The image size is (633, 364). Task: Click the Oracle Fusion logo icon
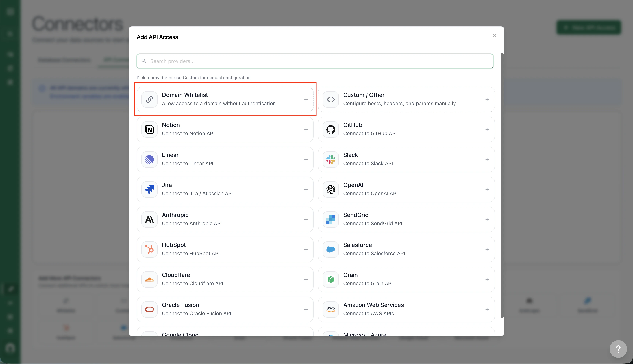(x=149, y=309)
